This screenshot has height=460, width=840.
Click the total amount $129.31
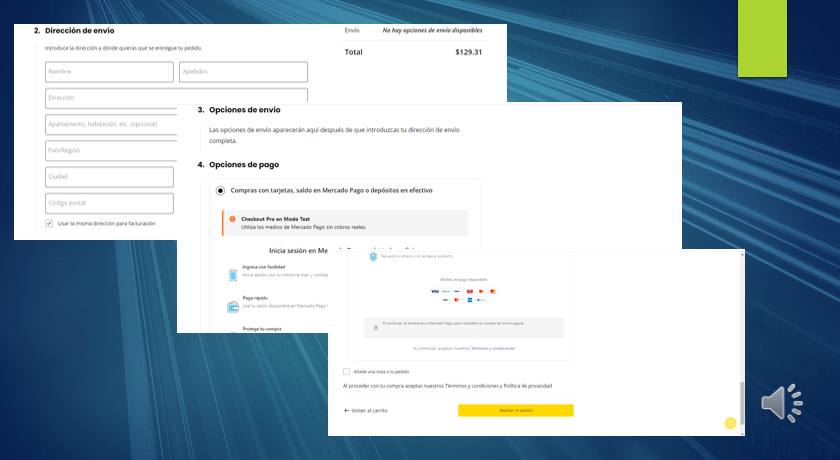tap(468, 52)
